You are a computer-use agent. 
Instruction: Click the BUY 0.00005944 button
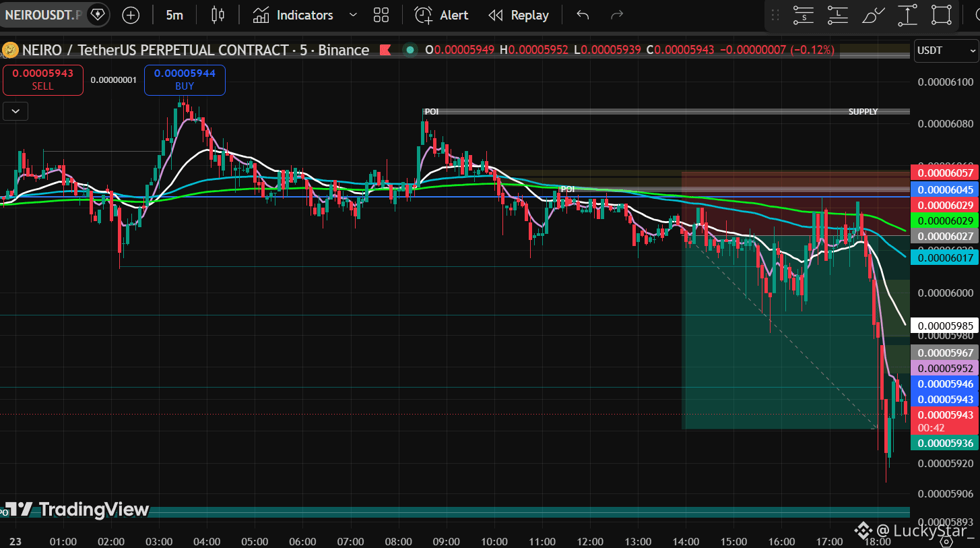[x=185, y=80]
